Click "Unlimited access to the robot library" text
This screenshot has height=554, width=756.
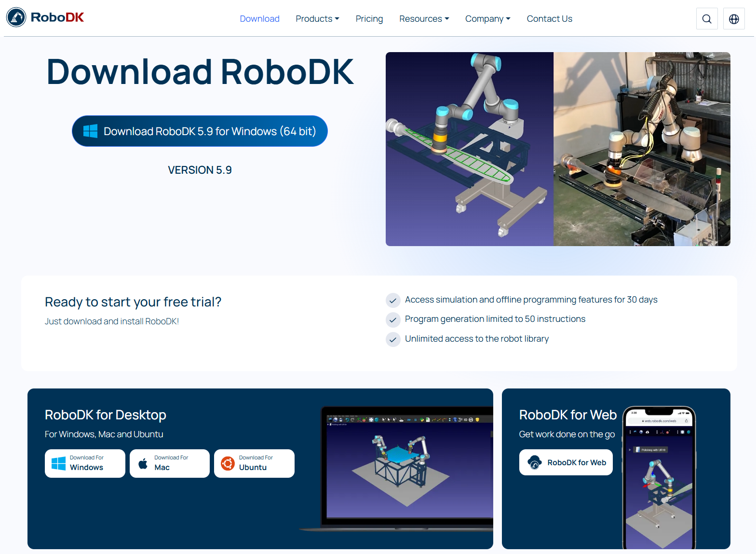(x=477, y=339)
